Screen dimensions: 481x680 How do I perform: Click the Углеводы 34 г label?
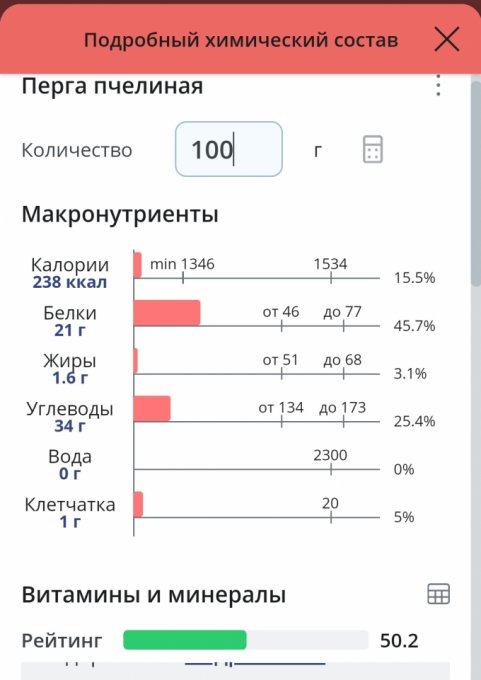pos(70,417)
